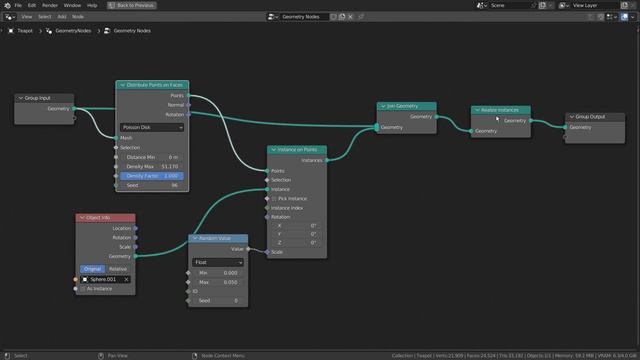
Task: Open the node editor View menu
Action: click(x=27, y=17)
